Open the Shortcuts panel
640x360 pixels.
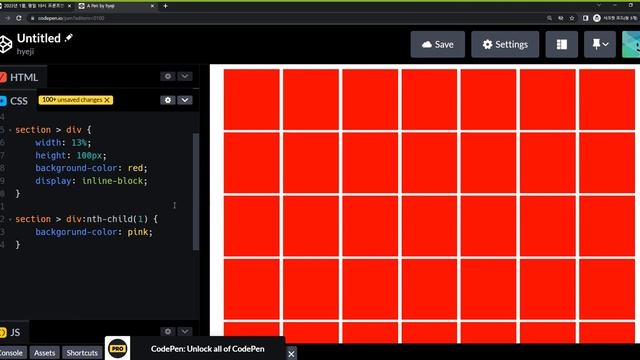point(82,353)
